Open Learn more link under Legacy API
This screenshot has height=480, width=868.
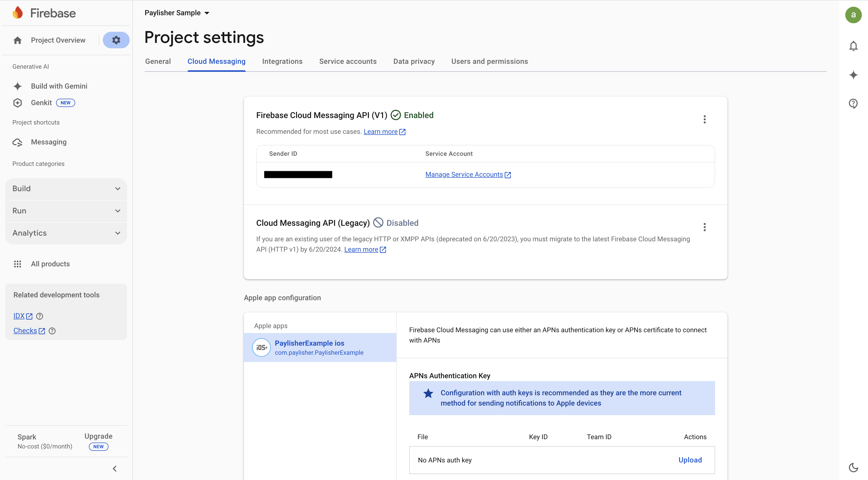(365, 250)
